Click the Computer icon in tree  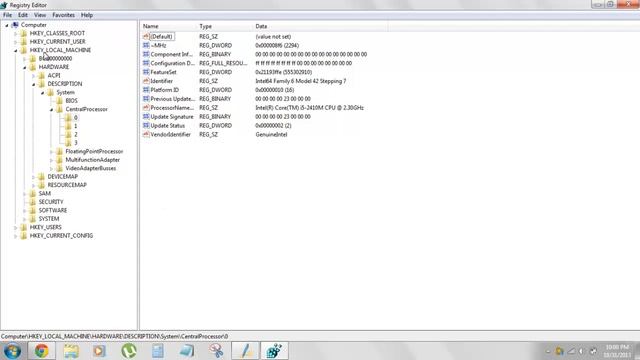tap(15, 25)
